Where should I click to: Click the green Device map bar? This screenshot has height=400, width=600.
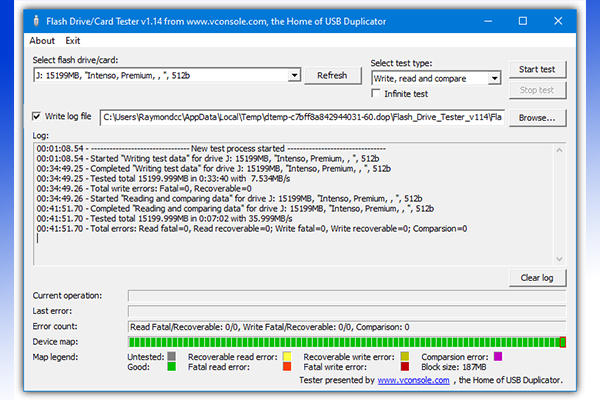point(345,342)
